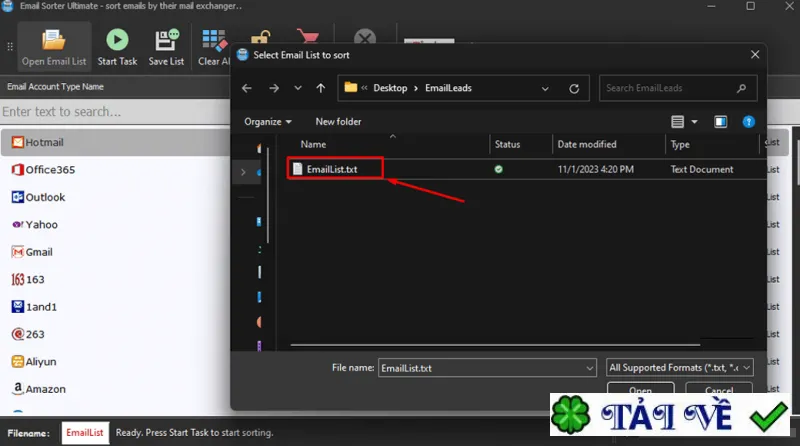Expand the navigation pane tree item

pos(243,172)
